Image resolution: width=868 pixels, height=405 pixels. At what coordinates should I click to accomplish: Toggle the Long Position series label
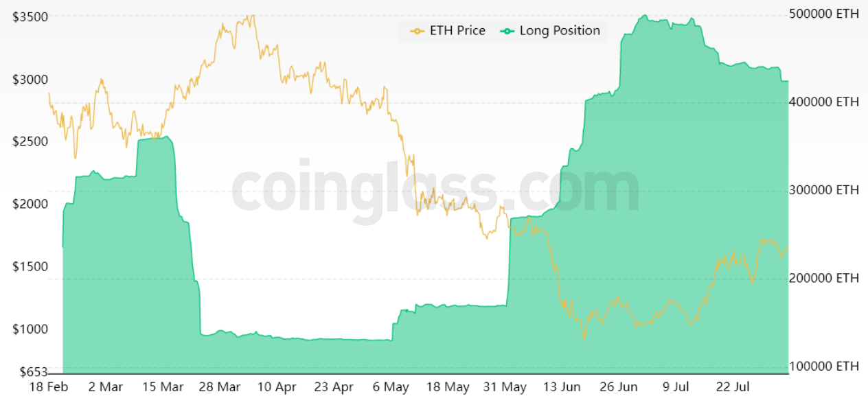[x=560, y=31]
